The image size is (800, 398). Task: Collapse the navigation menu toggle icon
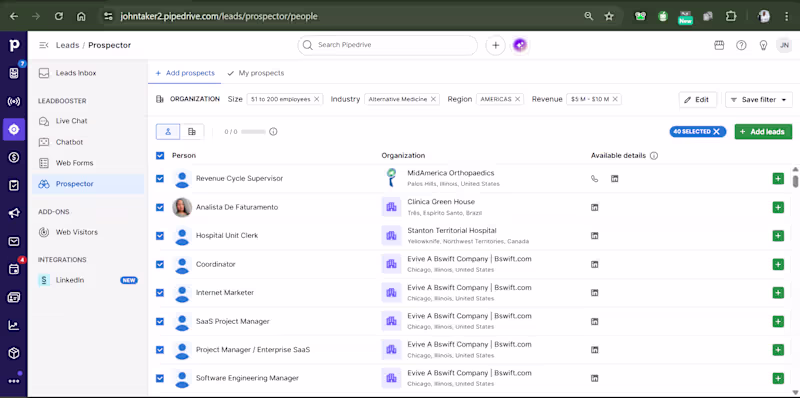pyautogui.click(x=44, y=45)
